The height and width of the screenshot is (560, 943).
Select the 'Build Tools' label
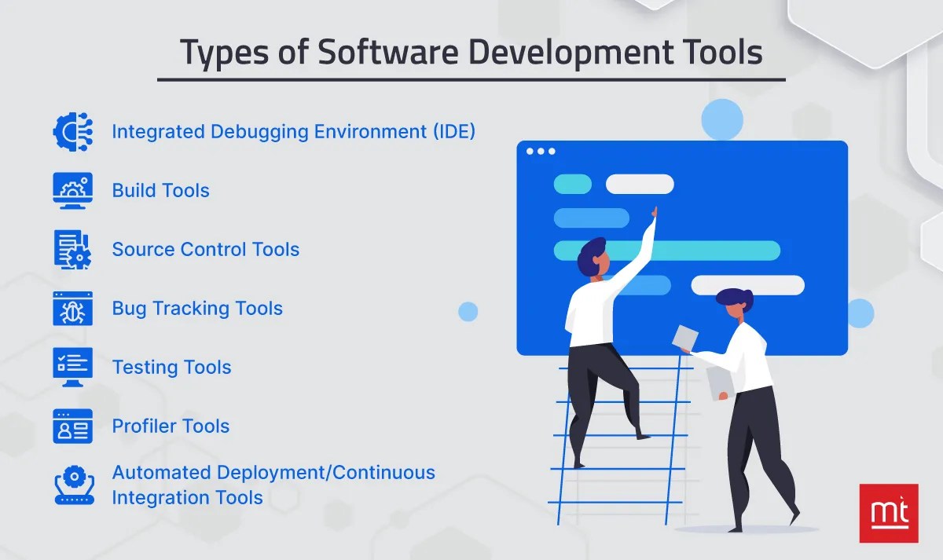pyautogui.click(x=161, y=190)
